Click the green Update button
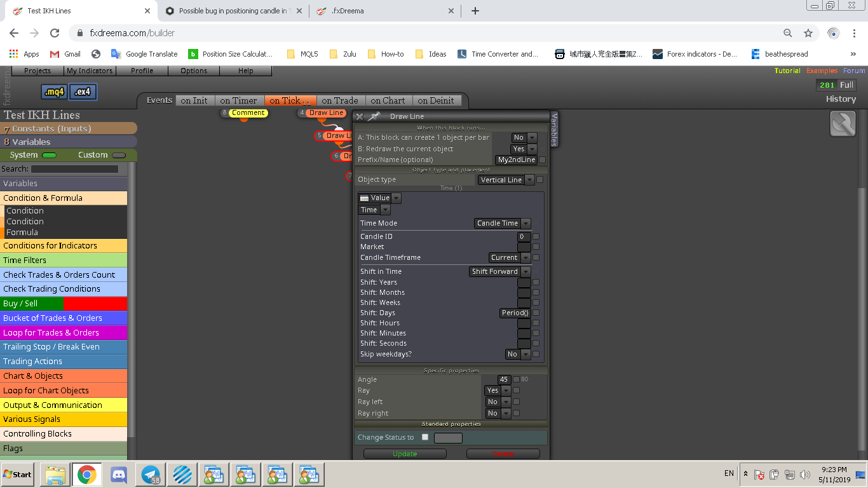This screenshot has width=868, height=488. tap(405, 454)
